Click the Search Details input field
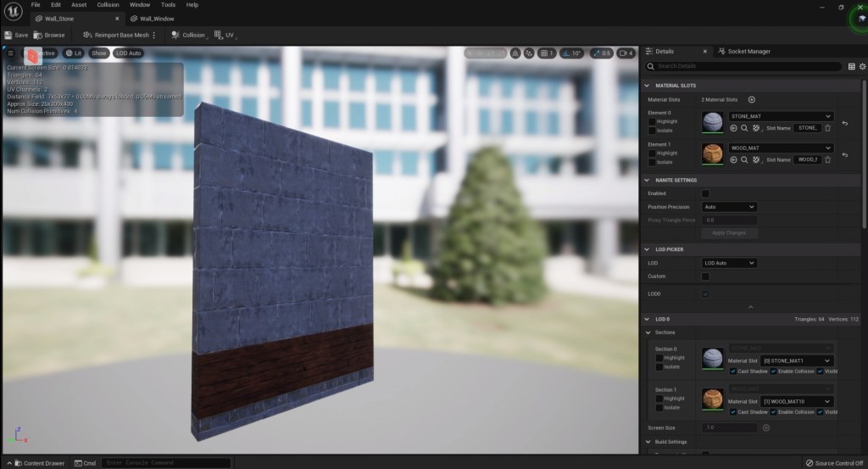This screenshot has width=868, height=469. coord(746,66)
